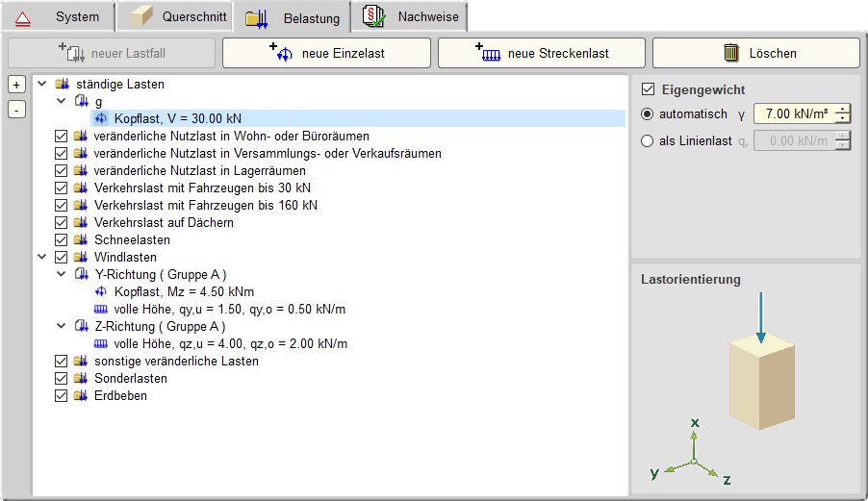Click the neue Einzellast button
This screenshot has height=501, width=868.
(327, 53)
